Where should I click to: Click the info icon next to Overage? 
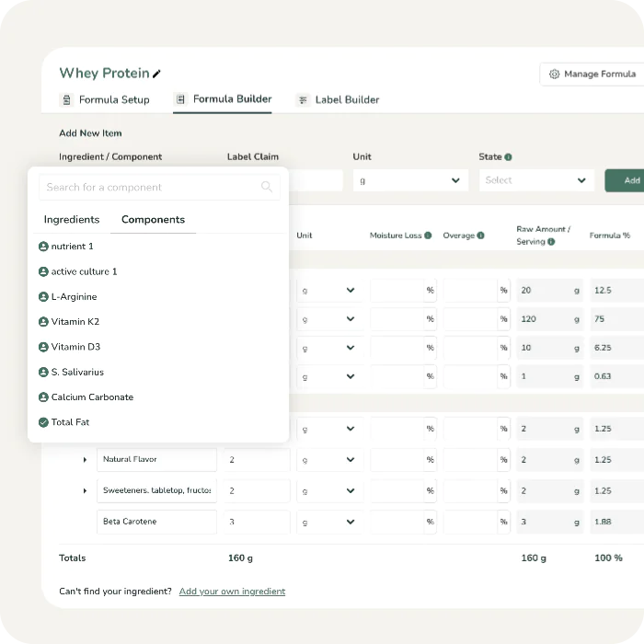(480, 236)
